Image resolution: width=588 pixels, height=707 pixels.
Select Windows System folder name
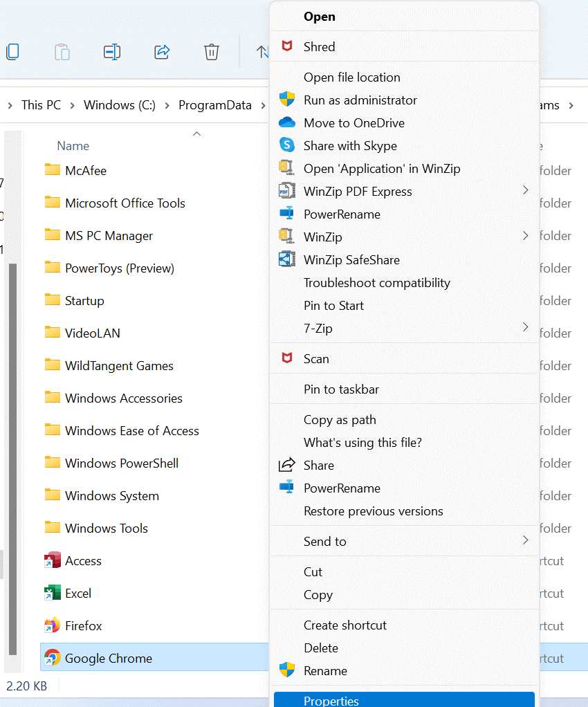pos(112,495)
